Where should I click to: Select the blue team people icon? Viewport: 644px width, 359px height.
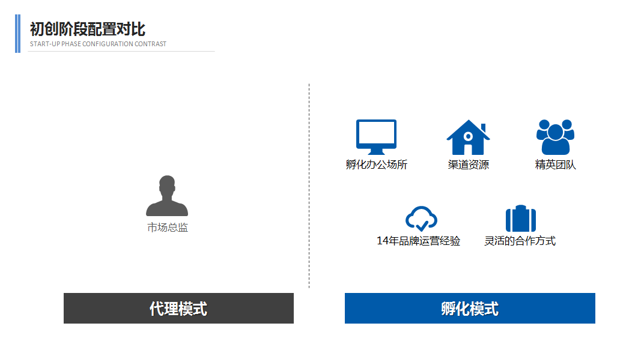click(x=555, y=137)
